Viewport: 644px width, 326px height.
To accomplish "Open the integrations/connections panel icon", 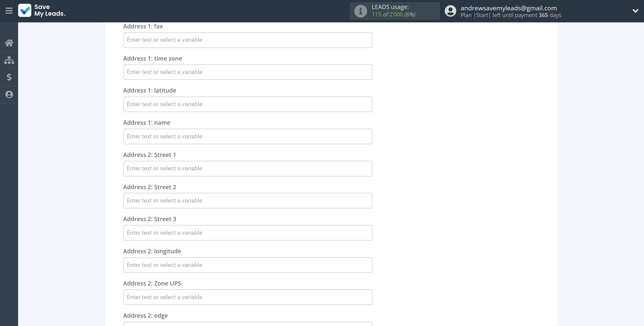I will (9, 59).
